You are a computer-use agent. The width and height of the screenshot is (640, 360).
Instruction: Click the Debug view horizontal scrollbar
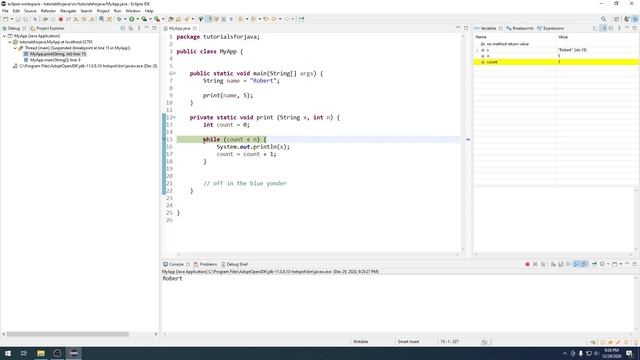tap(68, 334)
